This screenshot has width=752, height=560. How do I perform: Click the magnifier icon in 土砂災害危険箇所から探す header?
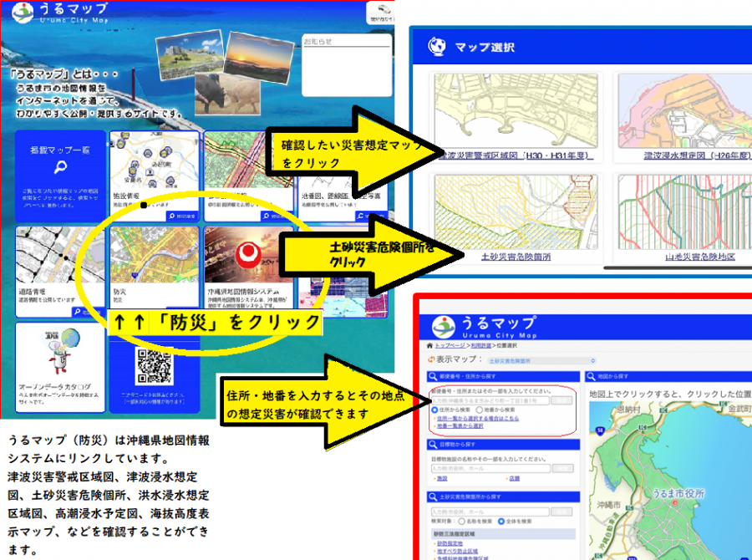433,496
